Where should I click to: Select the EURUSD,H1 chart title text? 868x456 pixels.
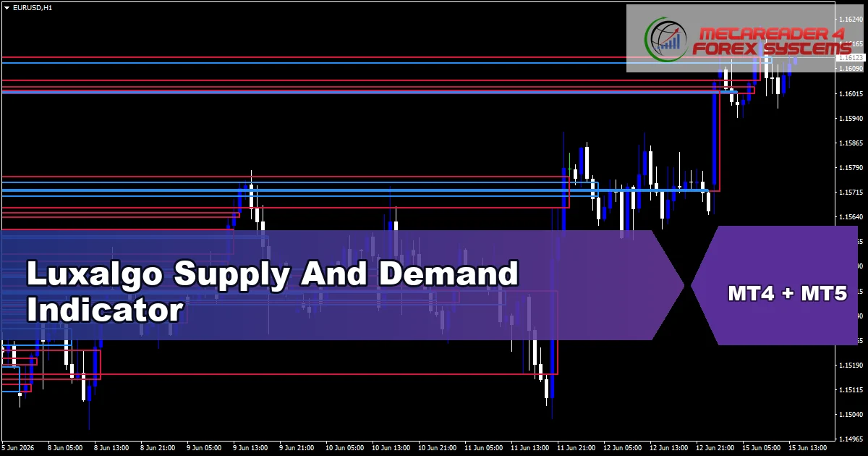[31, 7]
